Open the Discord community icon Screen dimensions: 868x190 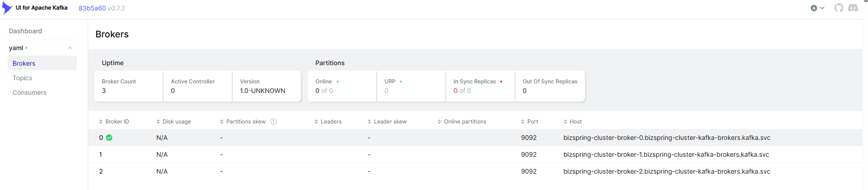853,8
